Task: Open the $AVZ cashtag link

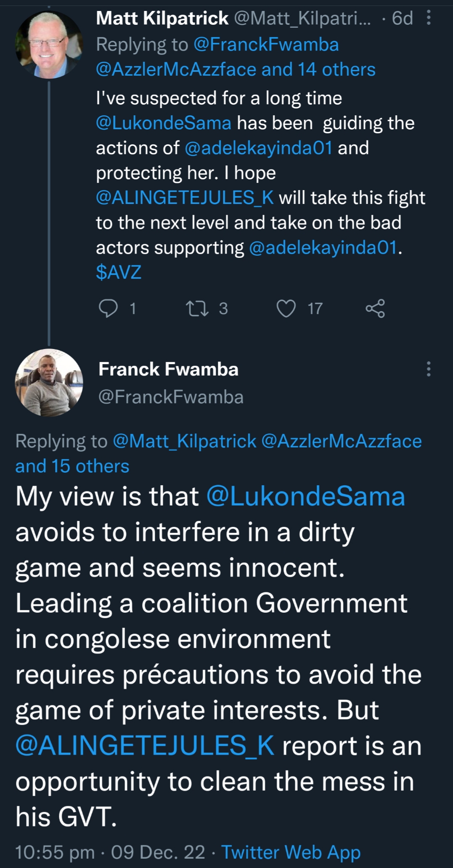Action: [x=119, y=272]
